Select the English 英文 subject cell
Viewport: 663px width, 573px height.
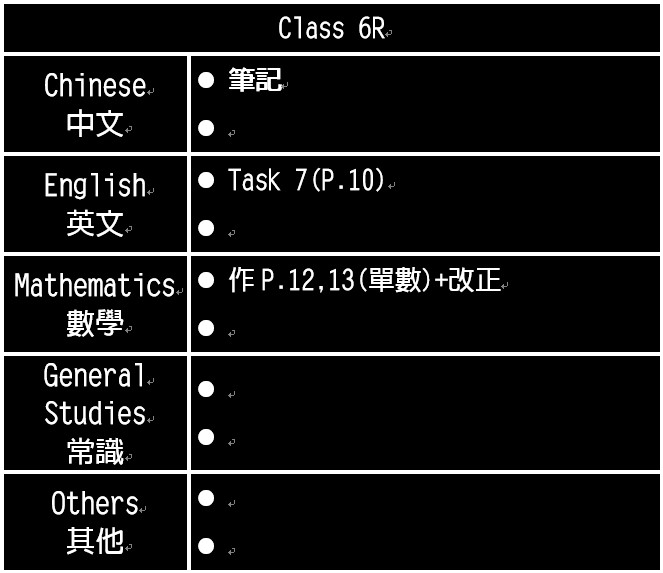point(96,204)
